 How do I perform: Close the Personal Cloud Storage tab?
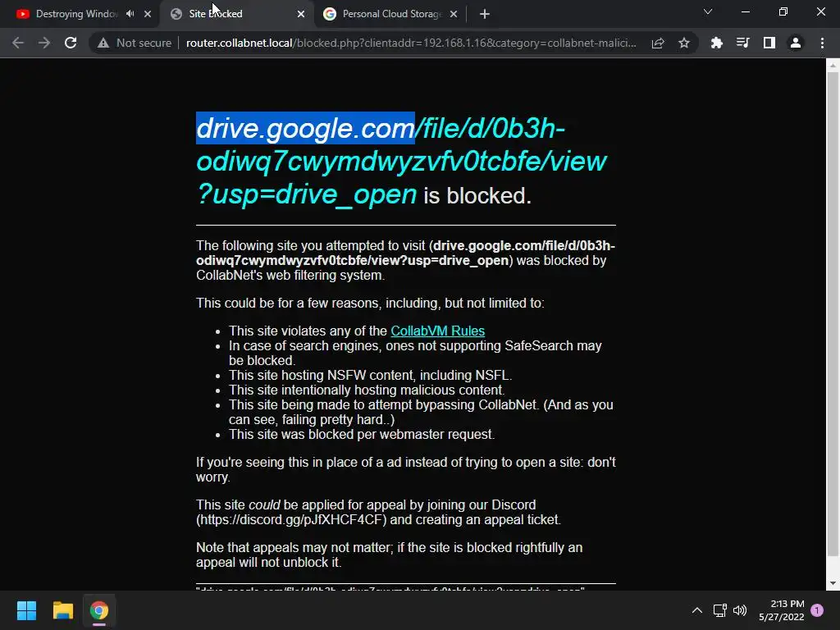tap(454, 14)
